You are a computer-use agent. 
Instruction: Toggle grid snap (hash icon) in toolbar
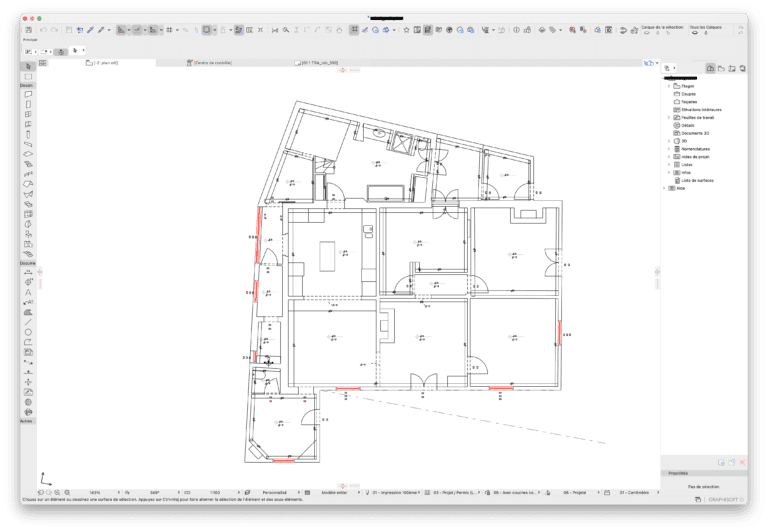tap(169, 30)
